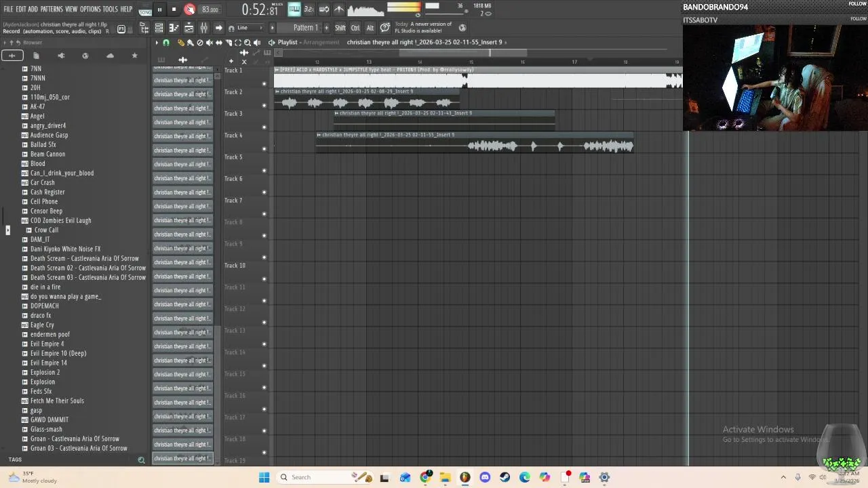The width and height of the screenshot is (868, 488).
Task: Open Windows Start menu
Action: [264, 477]
